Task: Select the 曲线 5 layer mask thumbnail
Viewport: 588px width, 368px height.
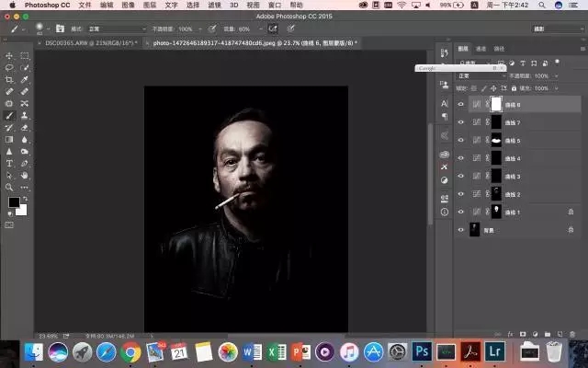Action: click(496, 141)
